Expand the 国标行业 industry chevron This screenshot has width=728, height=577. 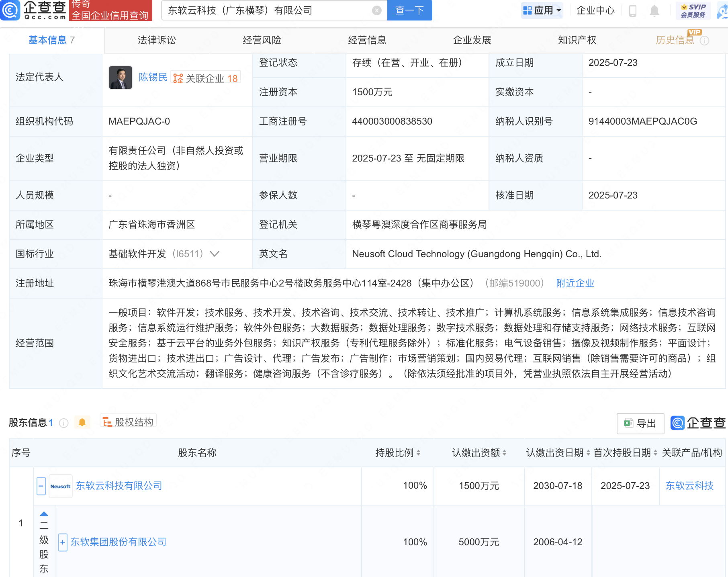[x=215, y=254]
